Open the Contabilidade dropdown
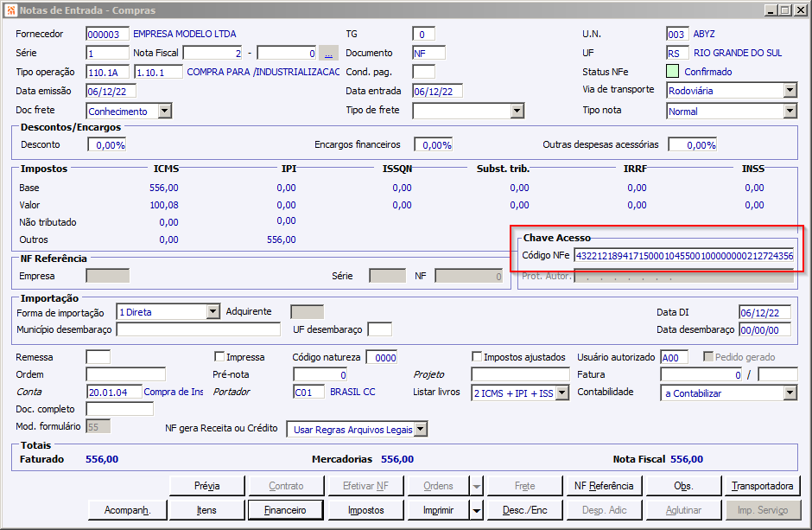This screenshot has width=812, height=530. [x=790, y=393]
